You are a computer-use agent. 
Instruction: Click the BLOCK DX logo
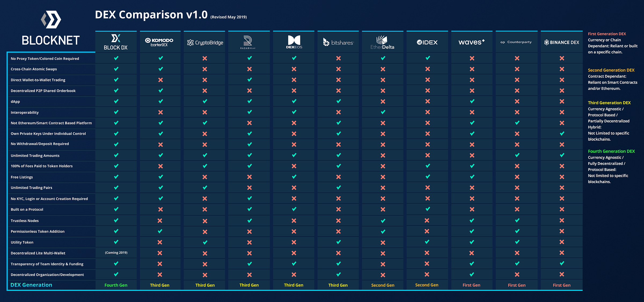[116, 42]
